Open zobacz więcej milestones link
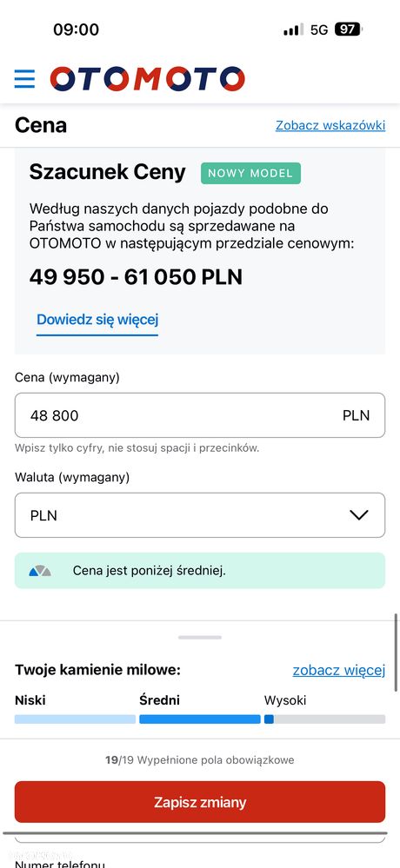 coord(338,671)
